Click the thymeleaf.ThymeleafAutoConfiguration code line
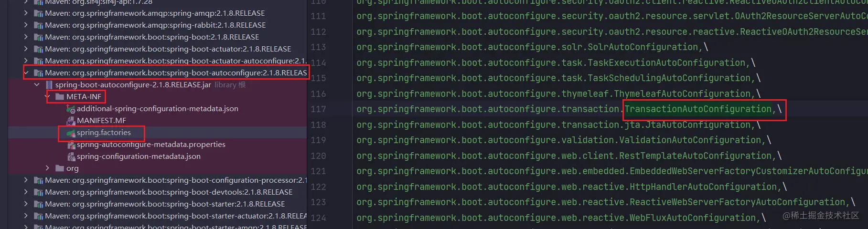Image resolution: width=868 pixels, height=229 pixels. pos(558,94)
